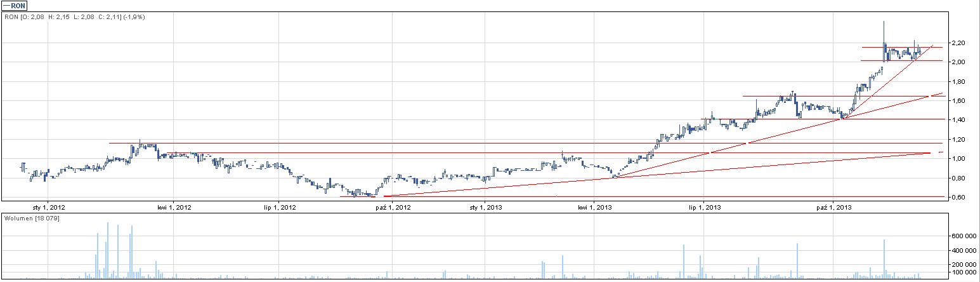Click the RON legend tab label
Image resolution: width=980 pixels, height=282 pixels.
14,5
